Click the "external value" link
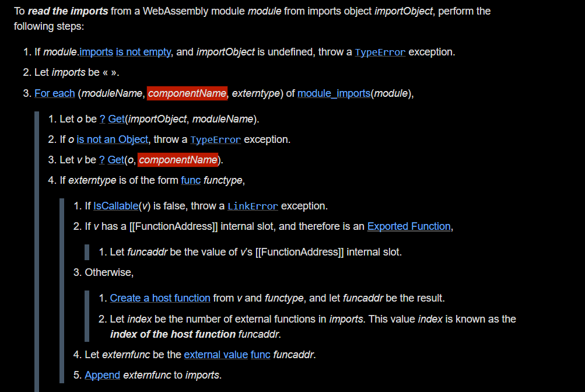The image size is (585, 392). [x=216, y=355]
